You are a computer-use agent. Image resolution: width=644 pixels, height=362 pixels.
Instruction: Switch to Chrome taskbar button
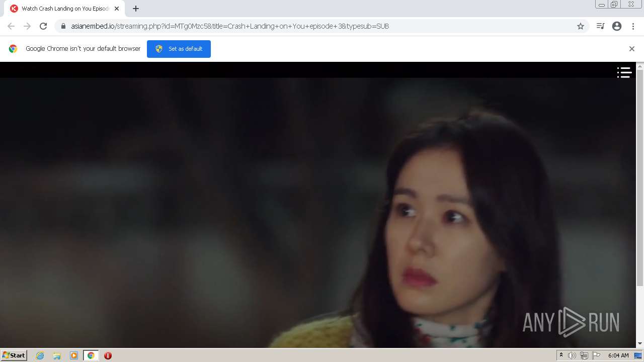pyautogui.click(x=91, y=355)
